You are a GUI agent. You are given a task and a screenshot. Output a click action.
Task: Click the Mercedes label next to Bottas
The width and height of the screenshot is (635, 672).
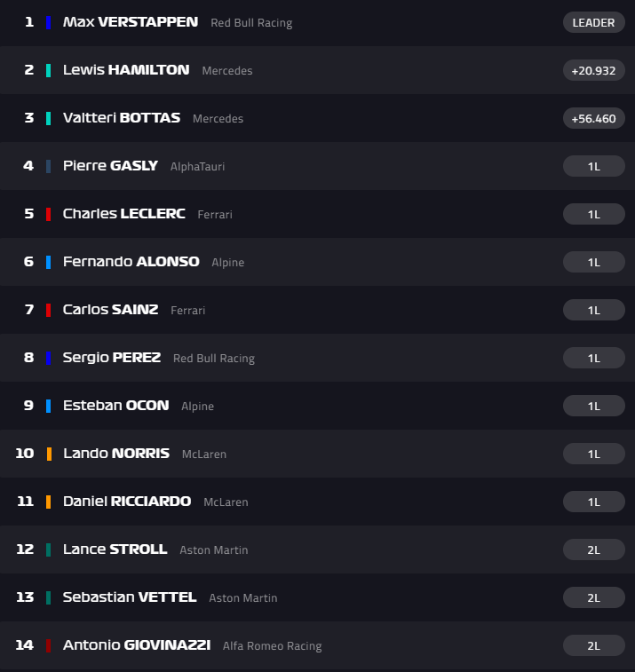click(x=218, y=119)
